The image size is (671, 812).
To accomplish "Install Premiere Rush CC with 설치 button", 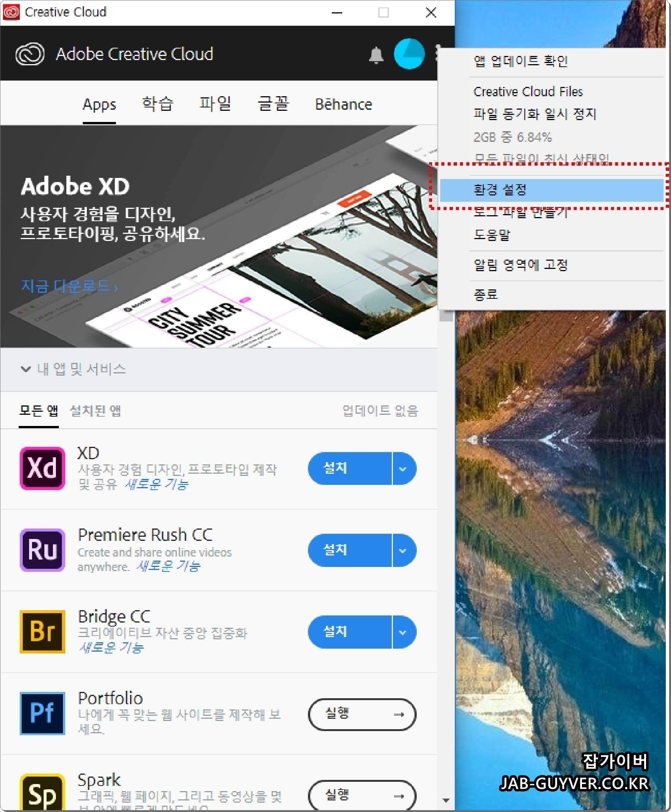I will [x=350, y=550].
